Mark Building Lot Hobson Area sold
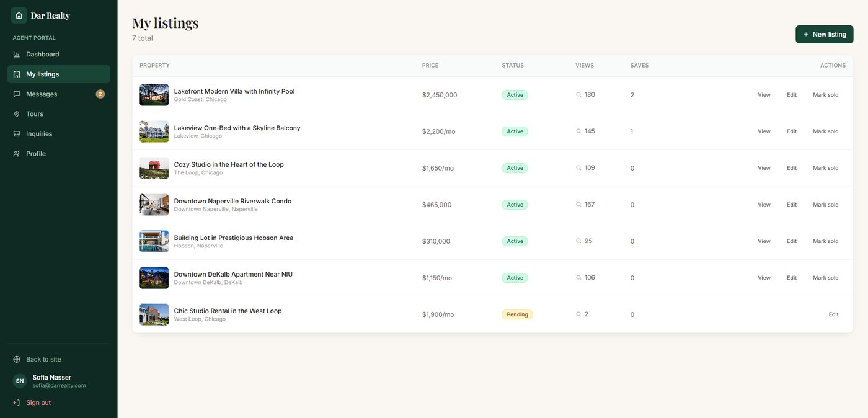 [x=826, y=241]
